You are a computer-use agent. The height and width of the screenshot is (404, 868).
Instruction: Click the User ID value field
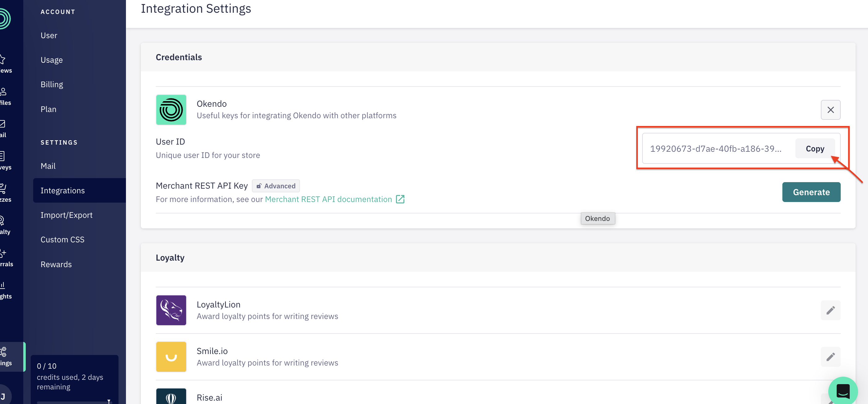pyautogui.click(x=716, y=149)
